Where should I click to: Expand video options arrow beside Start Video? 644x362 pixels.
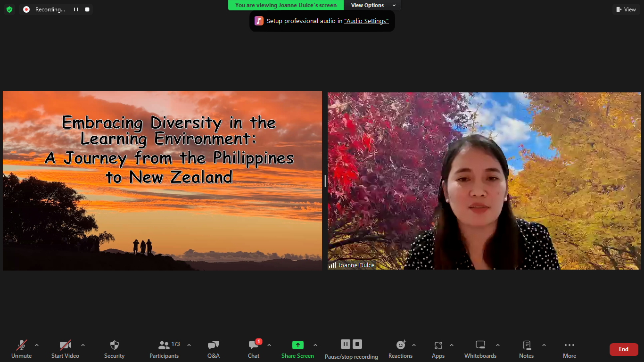(83, 345)
